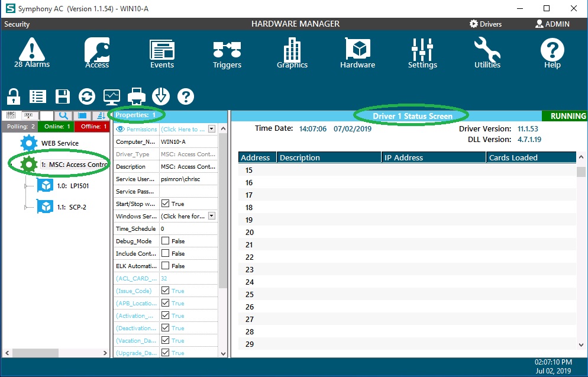Open the Permissions dropdown arrow
Viewport: 588px width, 377px height.
tap(212, 129)
